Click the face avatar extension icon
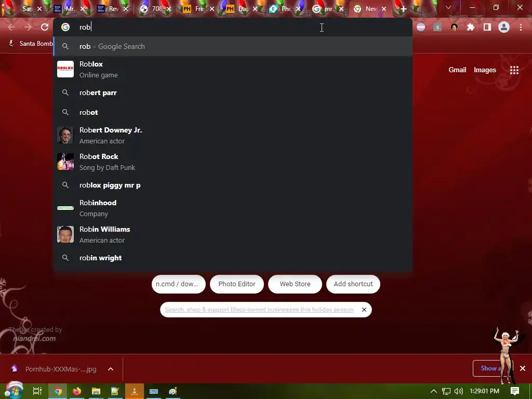The image size is (532, 399). [454, 27]
